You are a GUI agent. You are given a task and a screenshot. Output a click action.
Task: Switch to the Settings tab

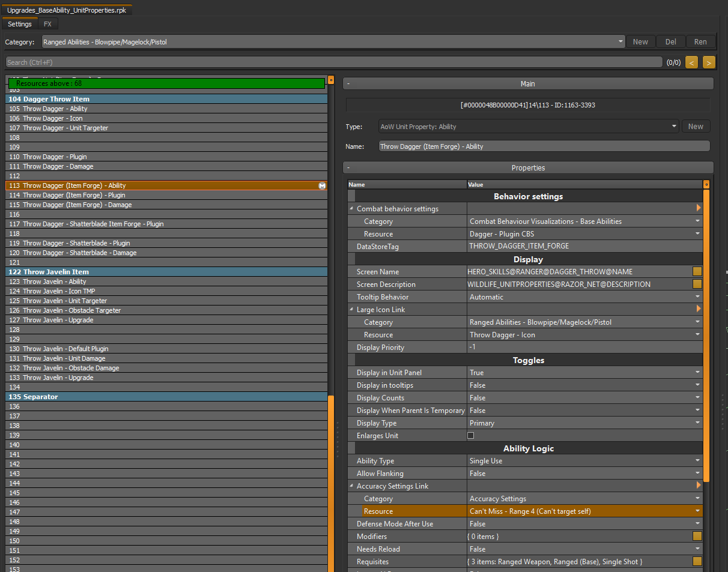pos(20,24)
